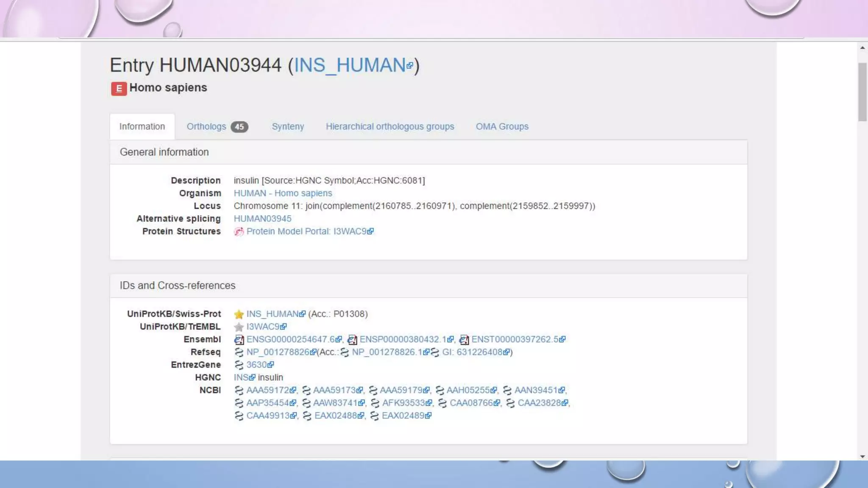Screen dimensions: 868x488
Task: Click the Ensembl icon before ENSG00000254647.6
Action: (x=239, y=340)
